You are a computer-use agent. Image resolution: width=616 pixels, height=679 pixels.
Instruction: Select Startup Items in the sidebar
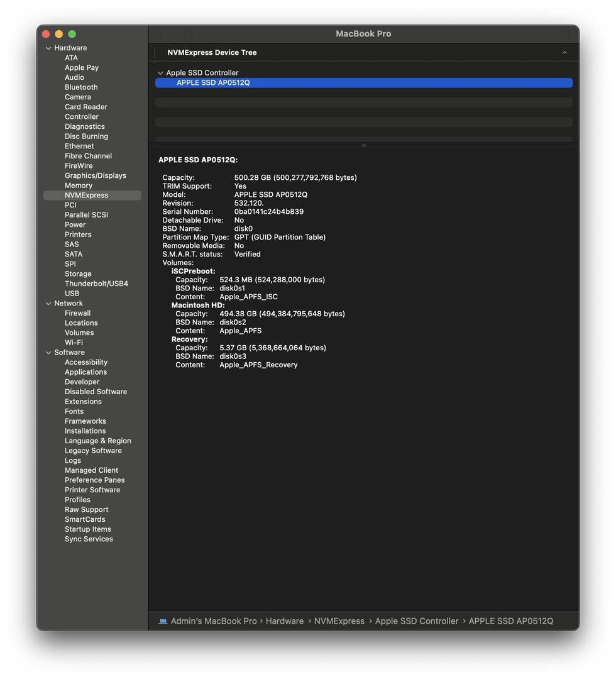click(x=88, y=529)
